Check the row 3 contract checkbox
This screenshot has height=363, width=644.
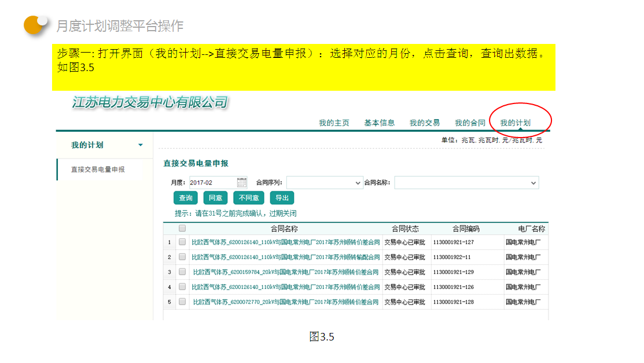click(x=182, y=272)
